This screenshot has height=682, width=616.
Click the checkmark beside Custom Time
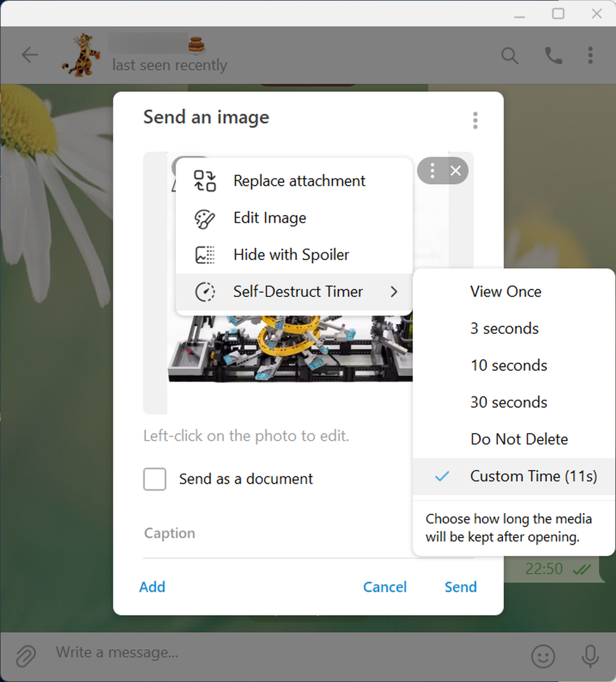(442, 476)
